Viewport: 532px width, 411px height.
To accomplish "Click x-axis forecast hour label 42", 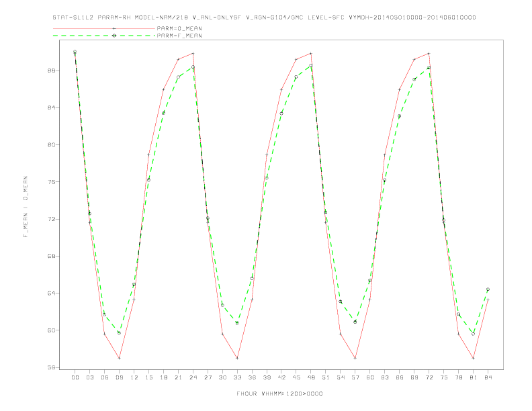I will pyautogui.click(x=281, y=377).
